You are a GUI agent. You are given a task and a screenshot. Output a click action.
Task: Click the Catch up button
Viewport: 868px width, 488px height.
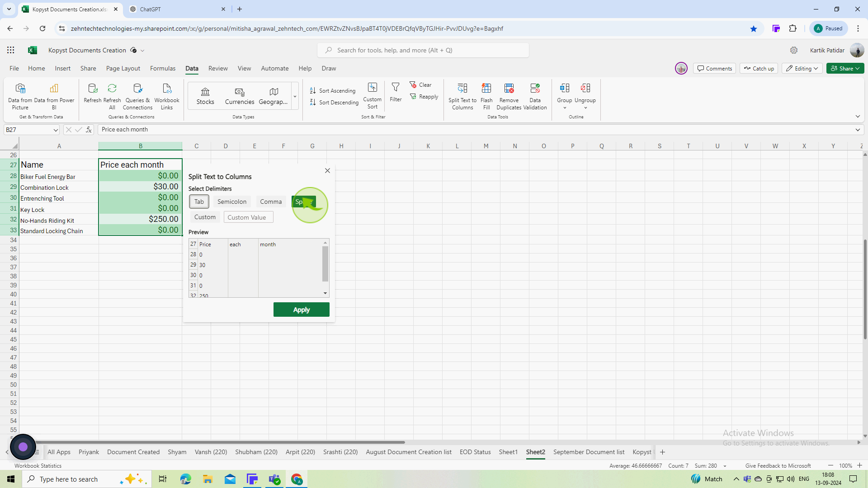(759, 68)
